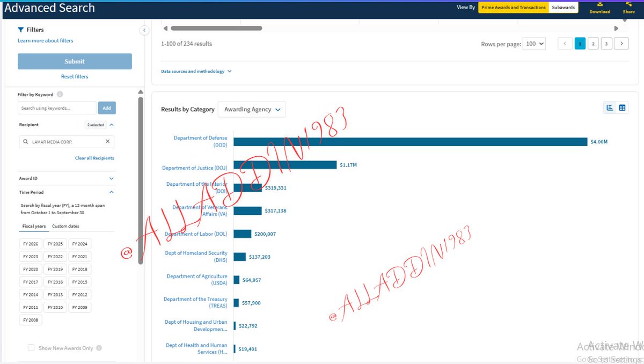The height and width of the screenshot is (364, 644).
Task: Switch to Custom dates tab
Action: (x=65, y=226)
